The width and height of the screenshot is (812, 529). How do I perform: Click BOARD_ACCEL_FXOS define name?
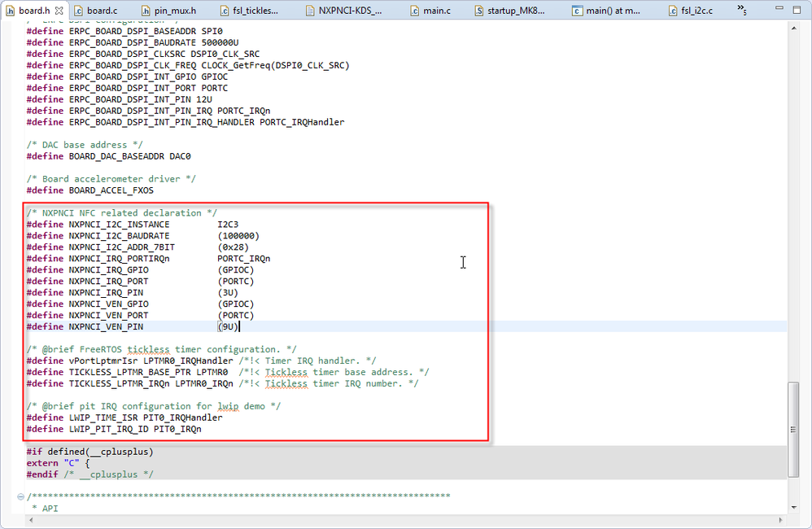click(111, 190)
